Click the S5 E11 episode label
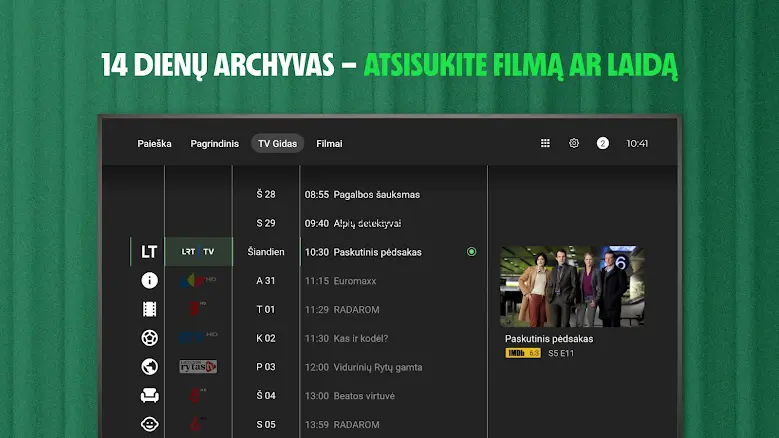The height and width of the screenshot is (438, 779). click(x=561, y=353)
